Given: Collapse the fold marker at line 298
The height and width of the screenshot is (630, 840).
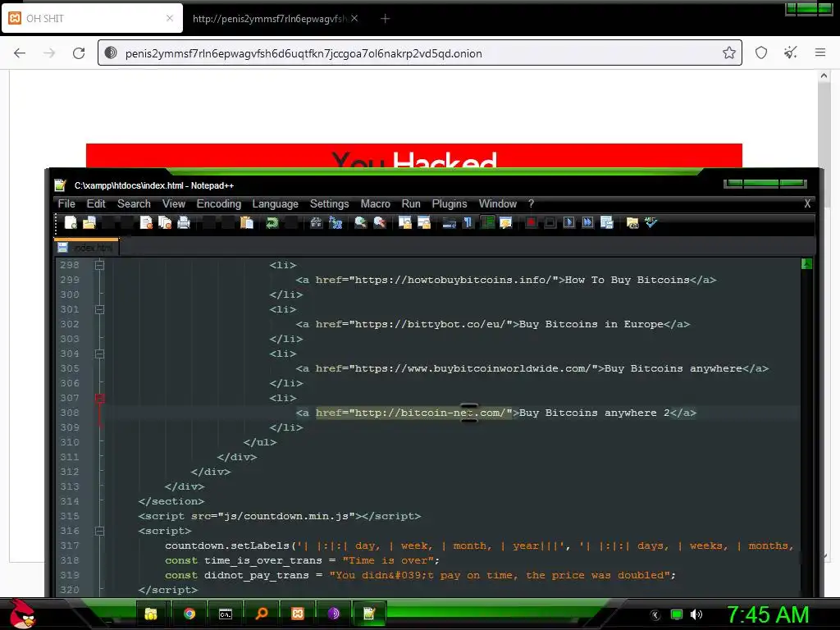Looking at the screenshot, I should [x=99, y=265].
